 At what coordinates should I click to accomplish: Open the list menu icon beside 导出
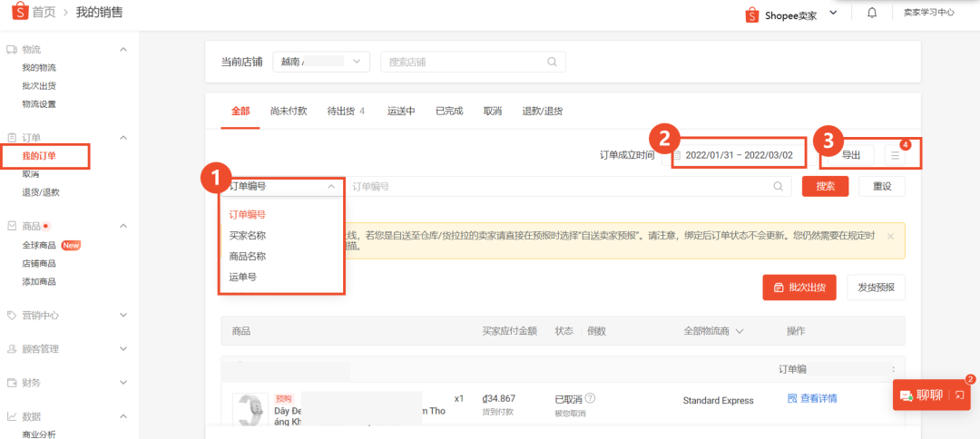pyautogui.click(x=895, y=155)
